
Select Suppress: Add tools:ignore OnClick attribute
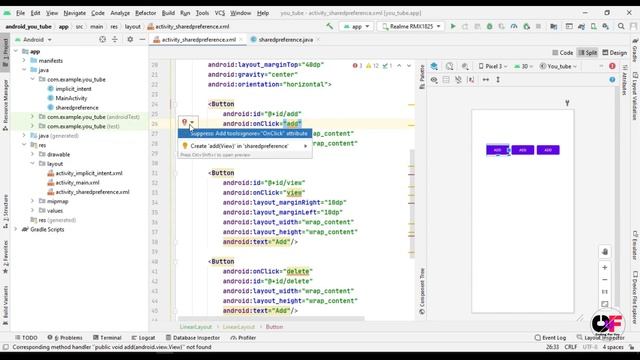245,133
